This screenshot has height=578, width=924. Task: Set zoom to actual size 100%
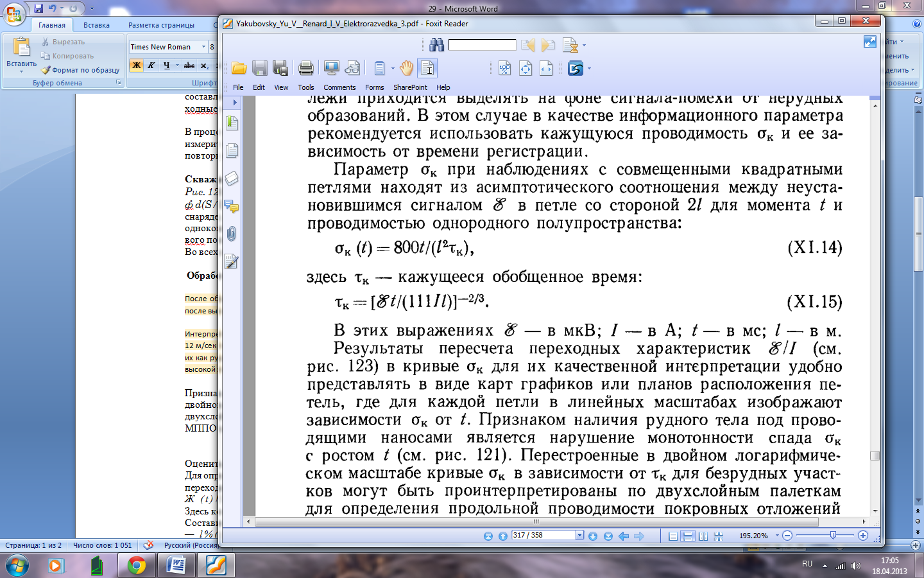pyautogui.click(x=504, y=68)
